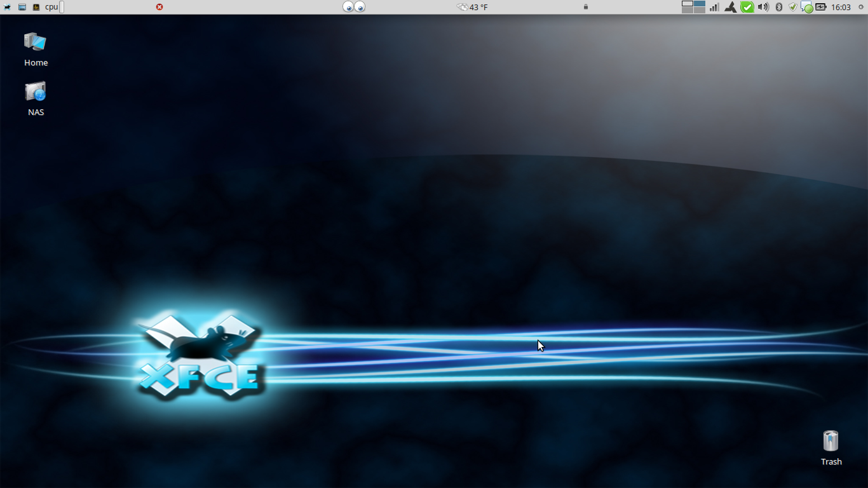This screenshot has height=488, width=868.
Task: Click the red X icon in the panel
Action: (159, 7)
